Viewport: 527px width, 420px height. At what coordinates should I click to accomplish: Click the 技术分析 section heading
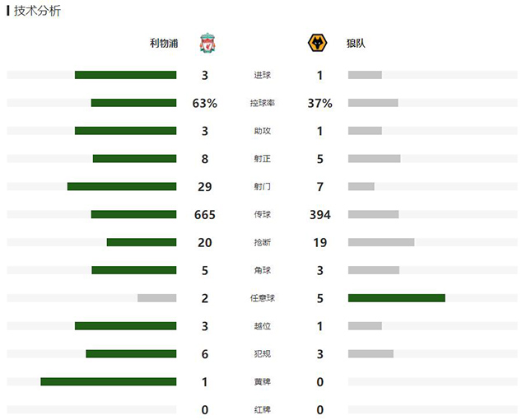pyautogui.click(x=37, y=11)
